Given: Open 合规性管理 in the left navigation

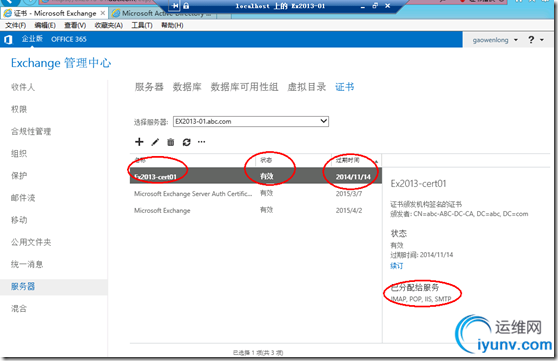Looking at the screenshot, I should pos(31,131).
